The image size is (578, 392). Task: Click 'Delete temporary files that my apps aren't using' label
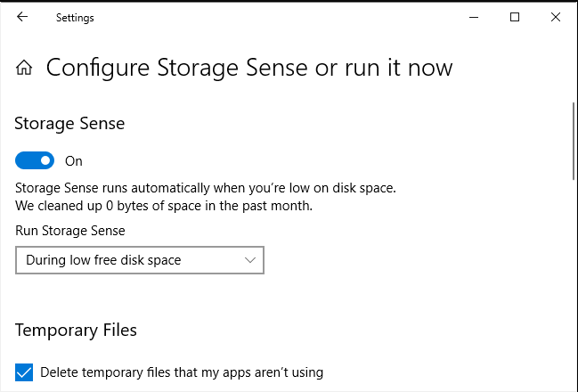tap(182, 372)
